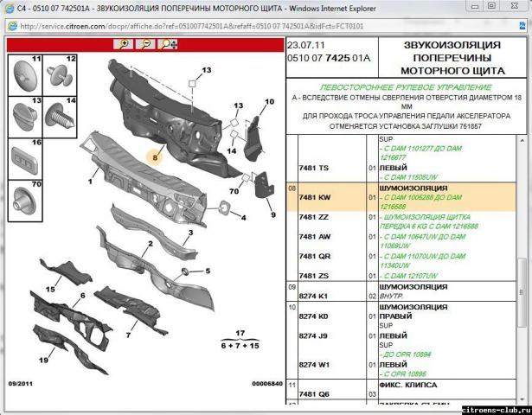
Task: Click callout number 15 on diagram
Action: 50,290
